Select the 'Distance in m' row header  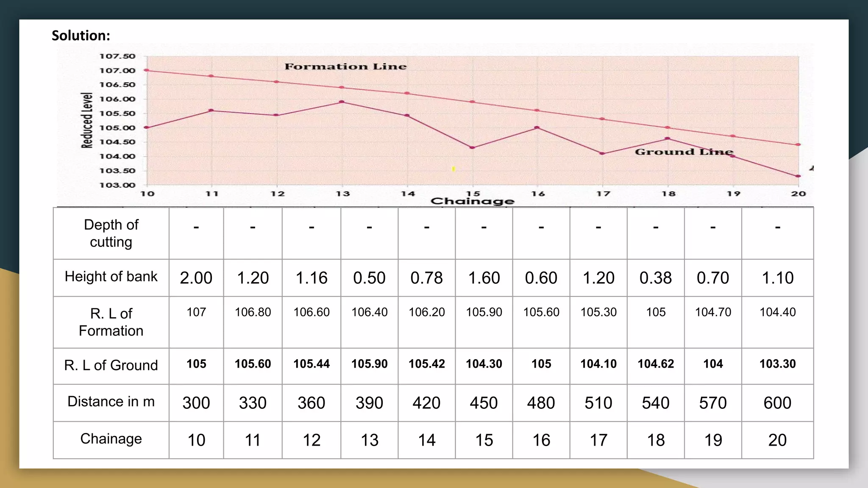[111, 402]
